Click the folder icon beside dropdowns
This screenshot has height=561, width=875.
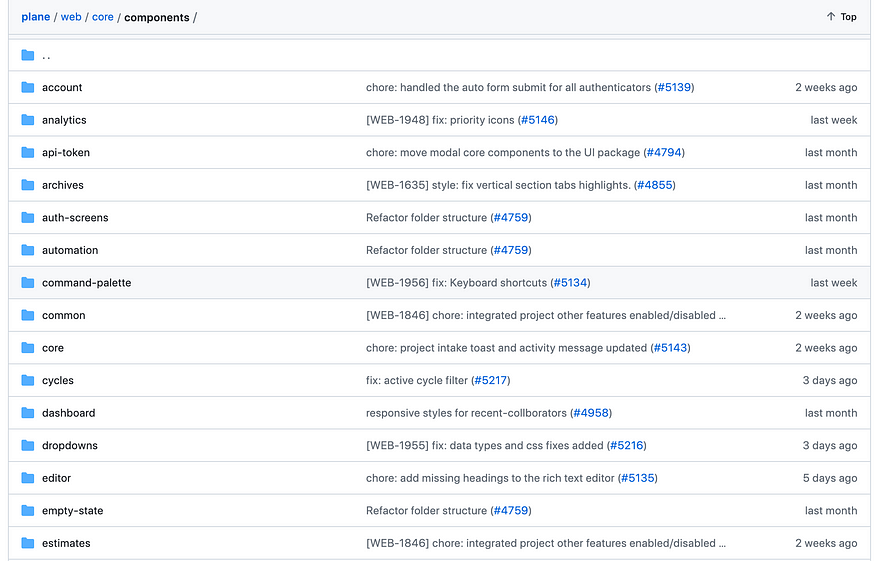coord(27,445)
